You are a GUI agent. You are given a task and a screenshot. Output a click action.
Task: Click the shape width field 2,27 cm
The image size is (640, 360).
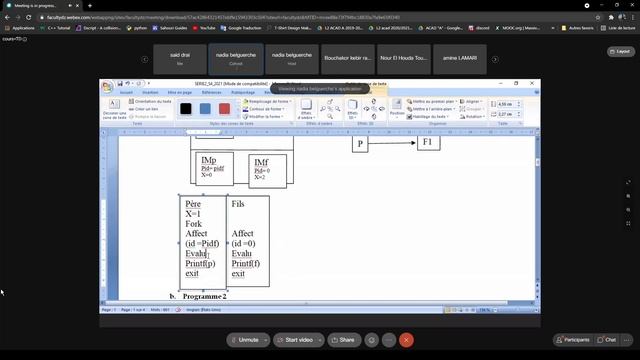pyautogui.click(x=506, y=114)
